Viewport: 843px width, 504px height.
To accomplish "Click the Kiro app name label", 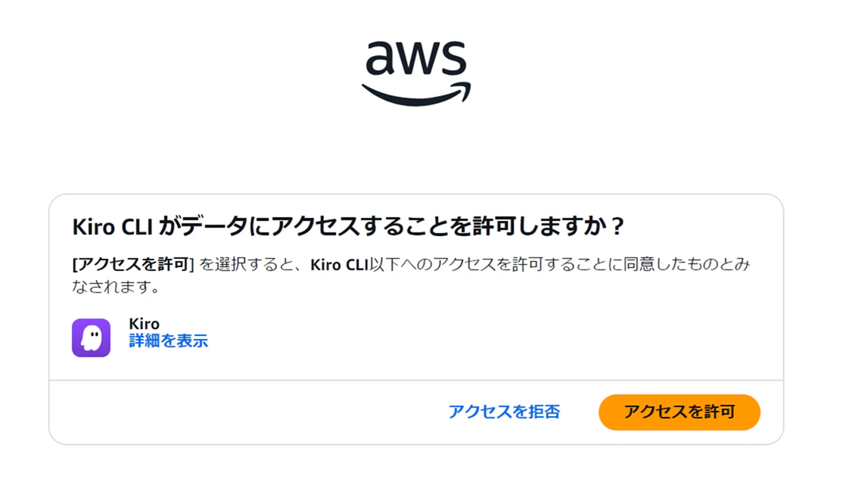I will [x=144, y=324].
